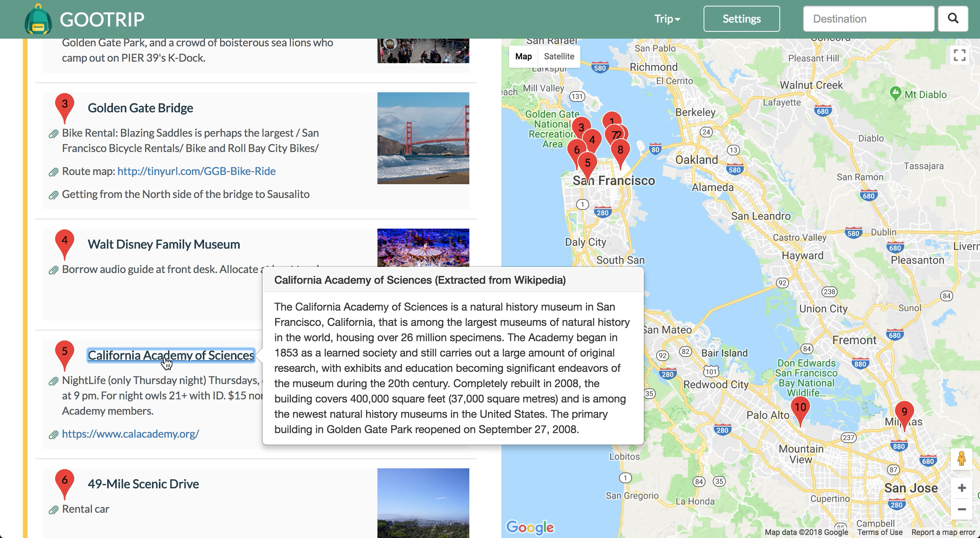Open the Settings button
Viewport: 980px width, 538px height.
(742, 19)
